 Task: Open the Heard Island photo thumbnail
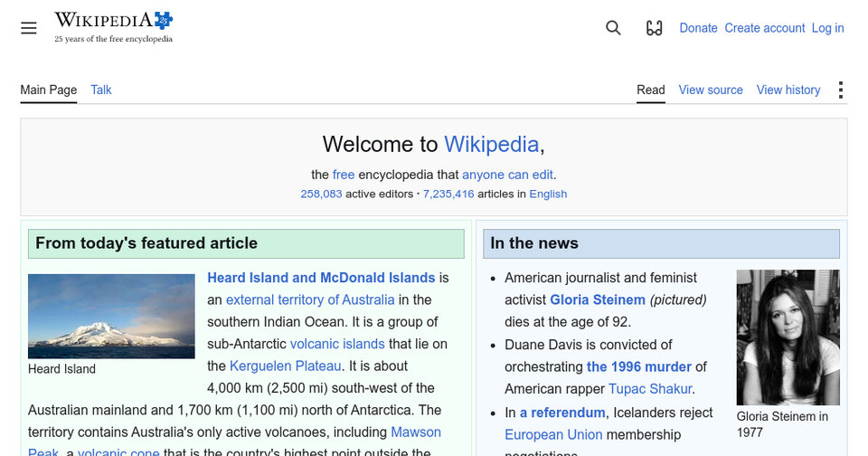pos(111,317)
